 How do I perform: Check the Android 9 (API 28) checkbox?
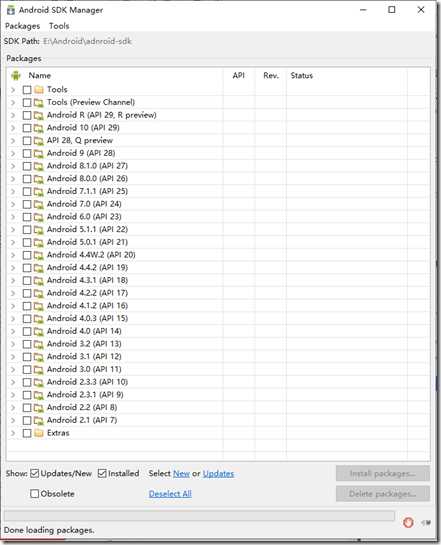point(27,153)
